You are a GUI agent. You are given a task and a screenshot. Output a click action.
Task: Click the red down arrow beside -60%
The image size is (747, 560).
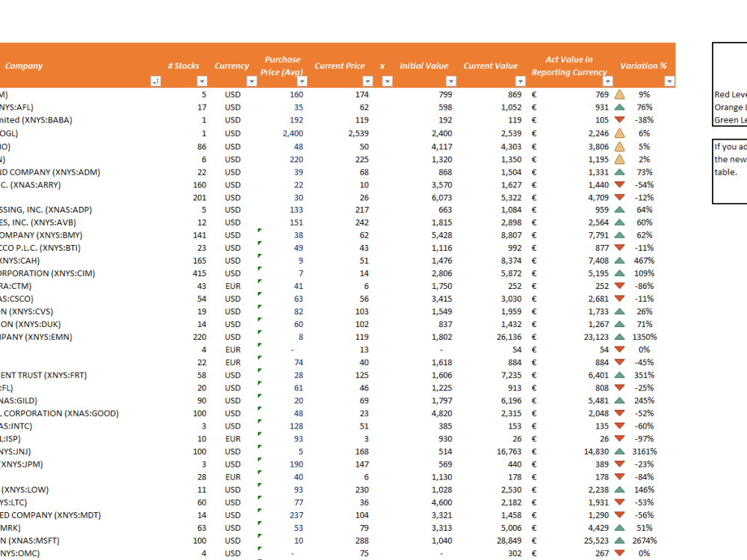[619, 426]
